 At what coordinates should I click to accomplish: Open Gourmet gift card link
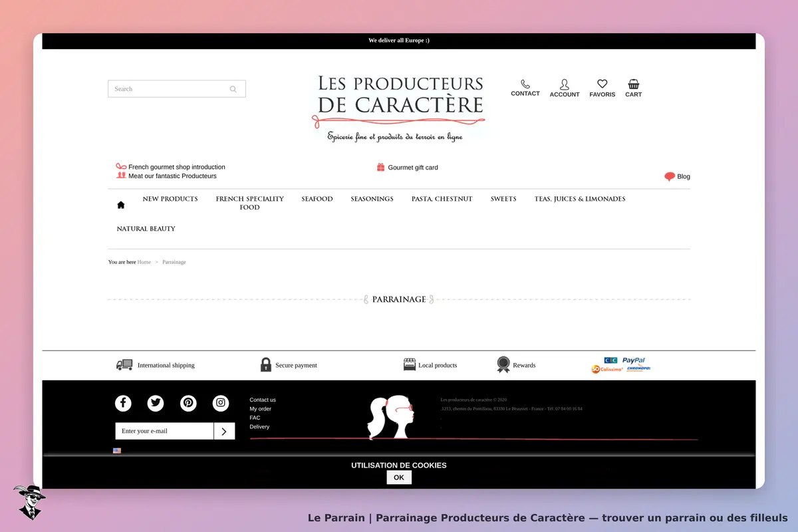click(413, 168)
